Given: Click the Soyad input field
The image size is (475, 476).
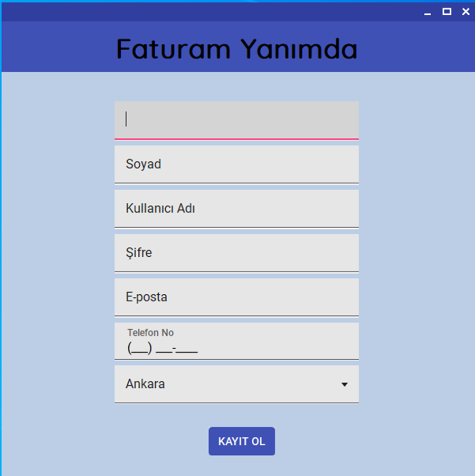Looking at the screenshot, I should 236,164.
